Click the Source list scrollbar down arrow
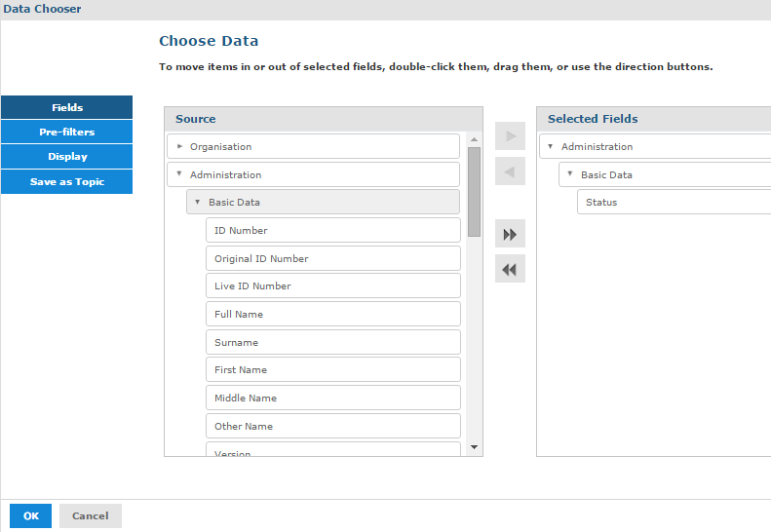Viewport: 771px width, 532px height. coord(475,446)
